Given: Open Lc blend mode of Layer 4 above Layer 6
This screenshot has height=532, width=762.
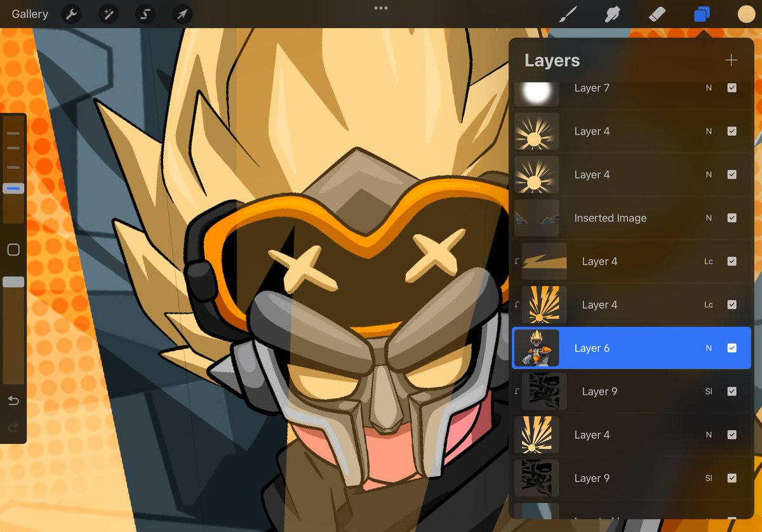Looking at the screenshot, I should (709, 305).
